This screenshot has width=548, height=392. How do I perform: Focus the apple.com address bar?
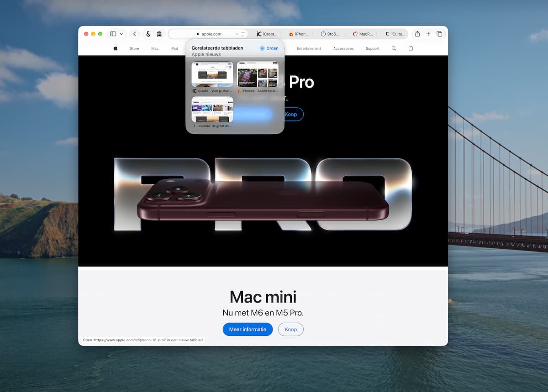(x=208, y=34)
